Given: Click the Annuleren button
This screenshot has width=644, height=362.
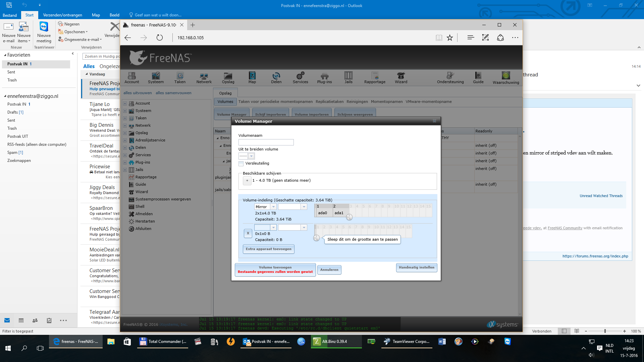Looking at the screenshot, I should (x=329, y=270).
